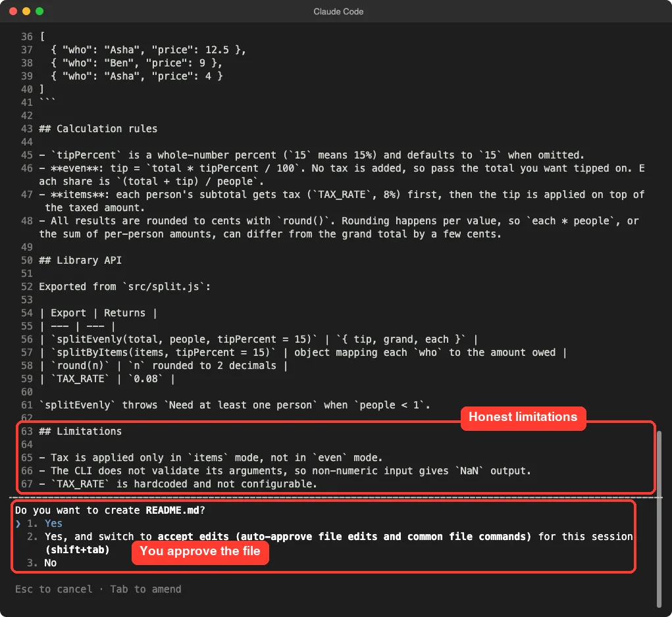Click the line 'Exported from `src/split.js`:'
The height and width of the screenshot is (617, 672).
(124, 286)
